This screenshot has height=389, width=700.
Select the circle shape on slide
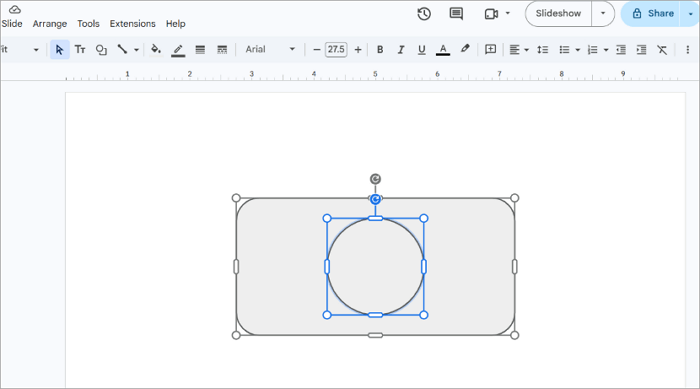click(375, 267)
